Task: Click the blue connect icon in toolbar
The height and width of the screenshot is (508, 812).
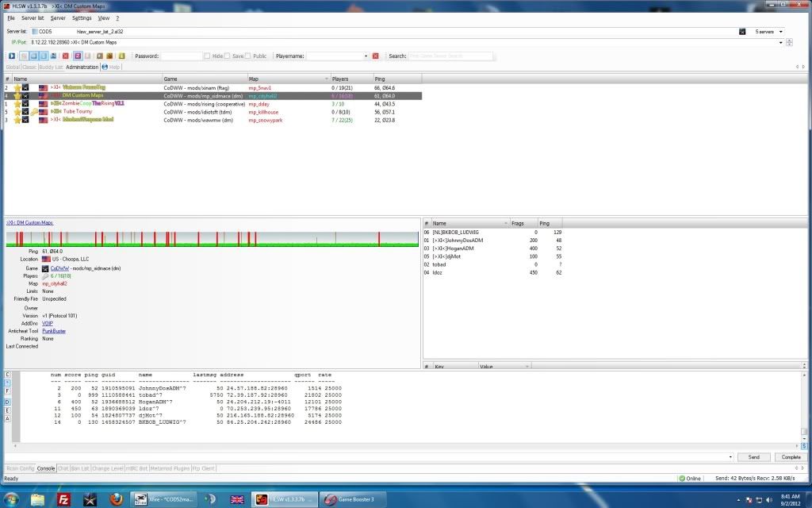Action: click(12, 56)
